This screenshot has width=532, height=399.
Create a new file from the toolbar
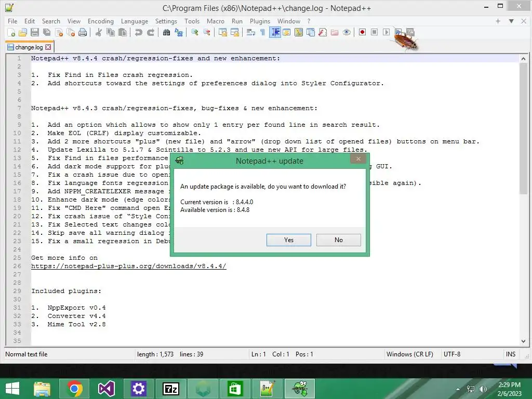(11, 33)
